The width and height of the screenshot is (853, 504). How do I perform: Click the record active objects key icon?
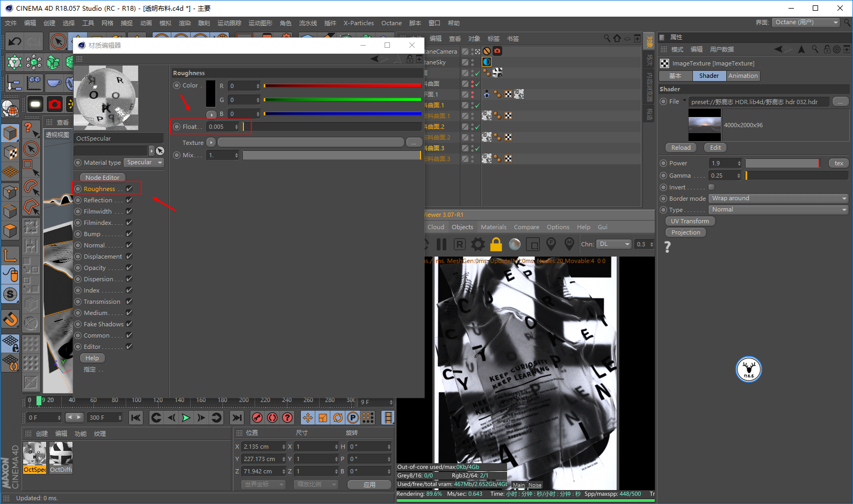(x=257, y=418)
